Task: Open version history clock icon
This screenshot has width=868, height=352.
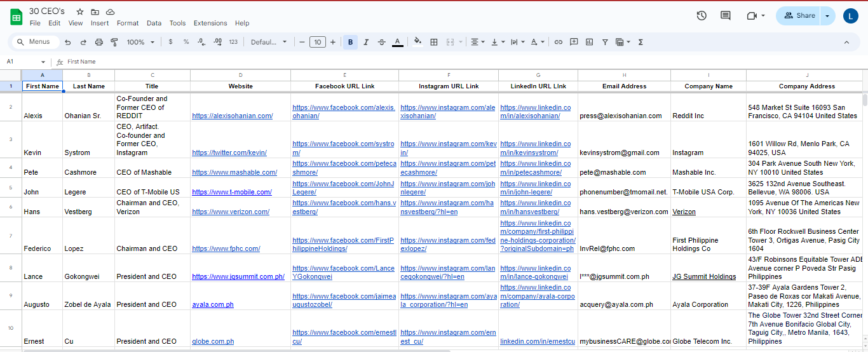Action: click(x=702, y=16)
